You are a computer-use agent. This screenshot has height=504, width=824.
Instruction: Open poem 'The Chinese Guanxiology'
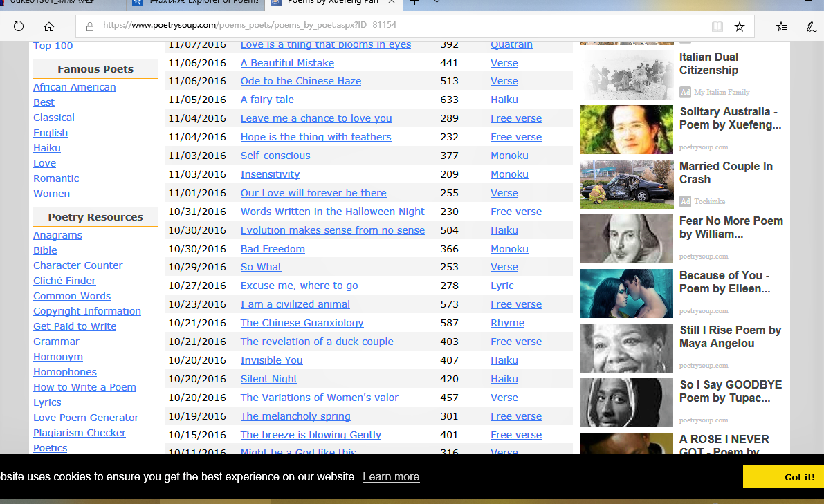302,323
